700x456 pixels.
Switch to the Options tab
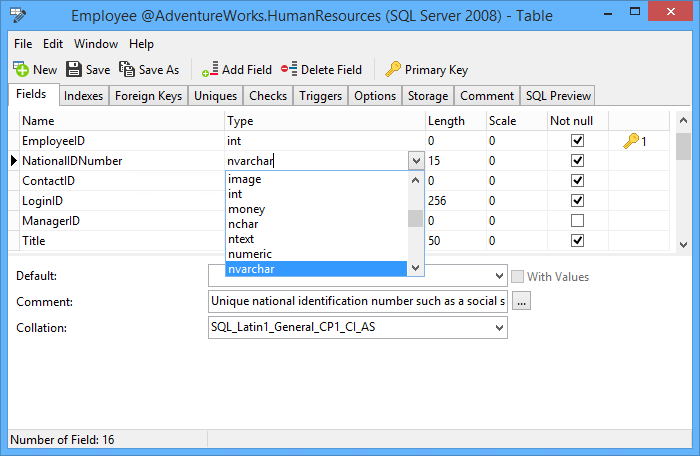click(x=375, y=96)
